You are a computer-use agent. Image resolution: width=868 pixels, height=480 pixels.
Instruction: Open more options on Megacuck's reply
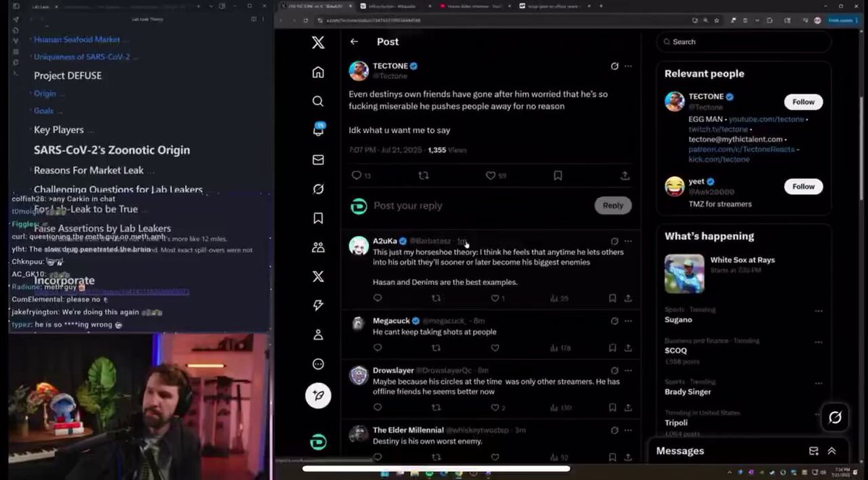click(628, 321)
